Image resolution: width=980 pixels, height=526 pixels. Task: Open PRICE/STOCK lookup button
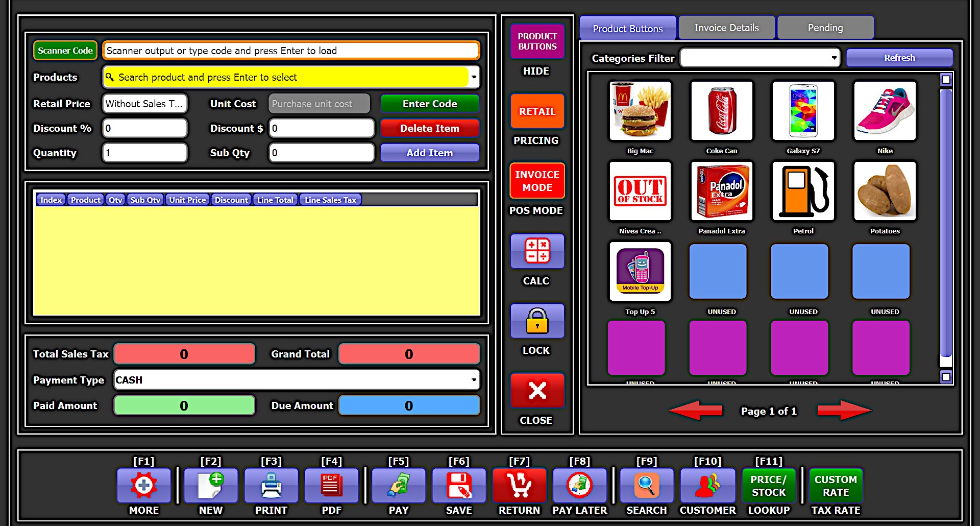coord(769,486)
